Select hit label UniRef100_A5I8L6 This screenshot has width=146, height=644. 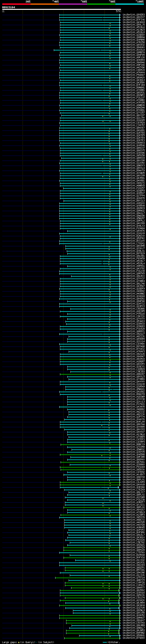click(x=133, y=27)
